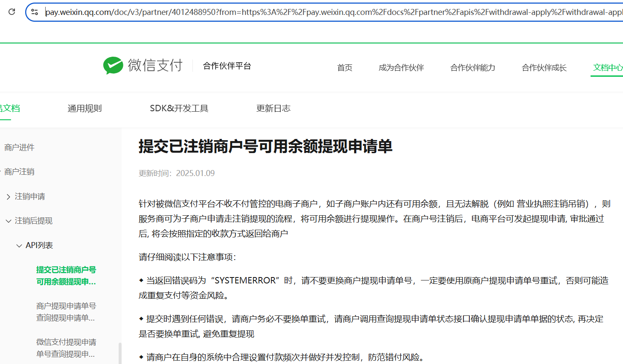The width and height of the screenshot is (623, 364).
Task: Click the 更新时间: 2025.01.09 text
Action: tap(177, 173)
